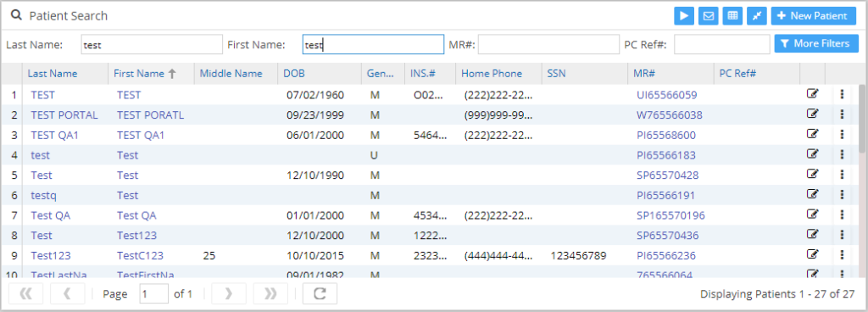Edit patient TEST QA1 row
Image resolution: width=868 pixels, height=312 pixels.
pos(812,135)
